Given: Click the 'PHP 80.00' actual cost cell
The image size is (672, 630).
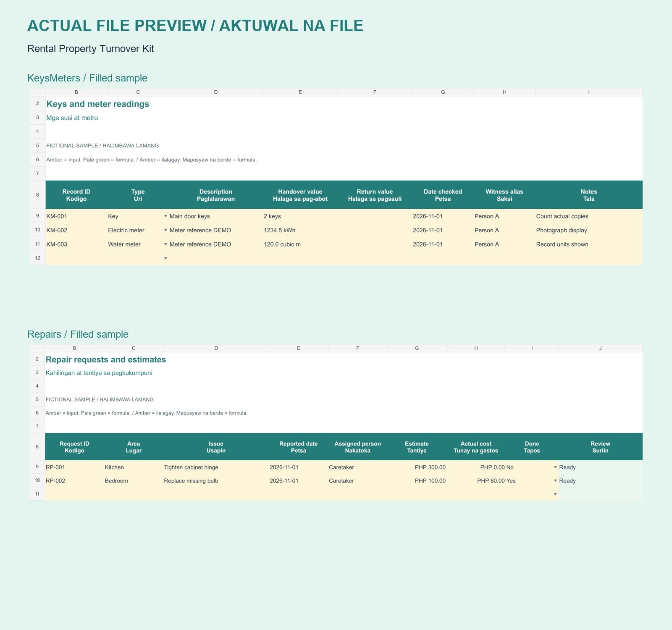Looking at the screenshot, I should [476, 481].
